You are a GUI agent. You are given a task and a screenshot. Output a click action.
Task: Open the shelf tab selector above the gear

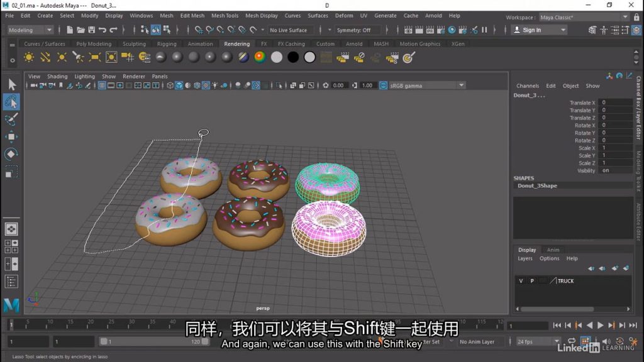[13, 45]
